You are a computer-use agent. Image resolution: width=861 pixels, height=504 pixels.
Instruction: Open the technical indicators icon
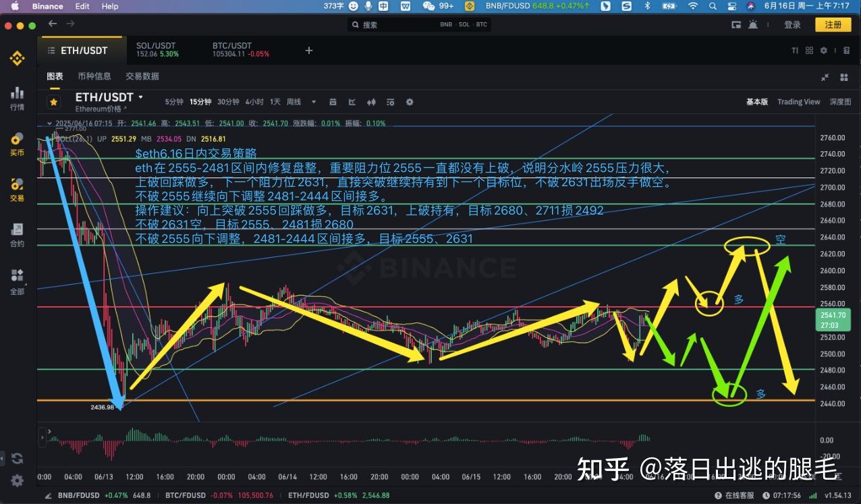[x=390, y=103]
